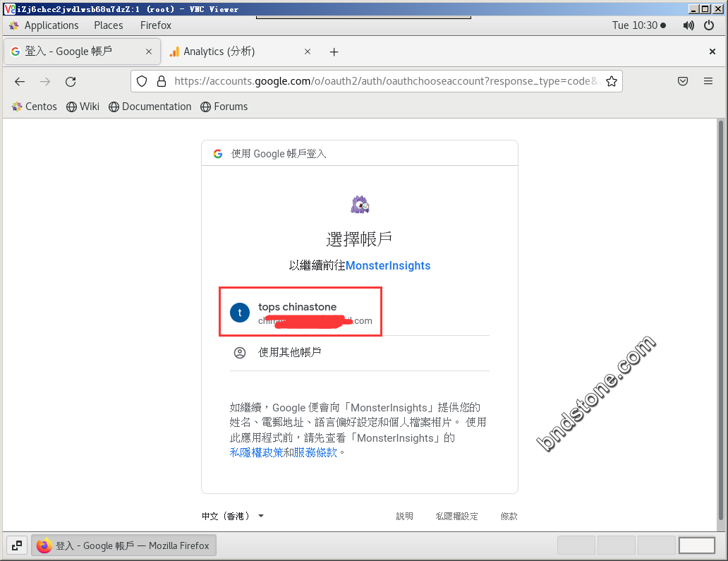Click the show desktop icon in taskbar
This screenshot has width=728, height=561.
click(x=17, y=545)
